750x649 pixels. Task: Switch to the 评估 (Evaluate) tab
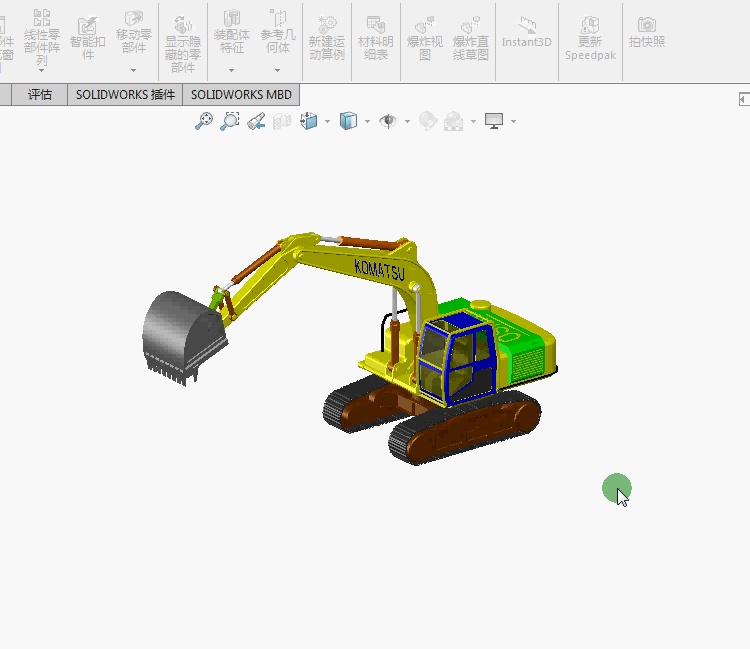[40, 95]
